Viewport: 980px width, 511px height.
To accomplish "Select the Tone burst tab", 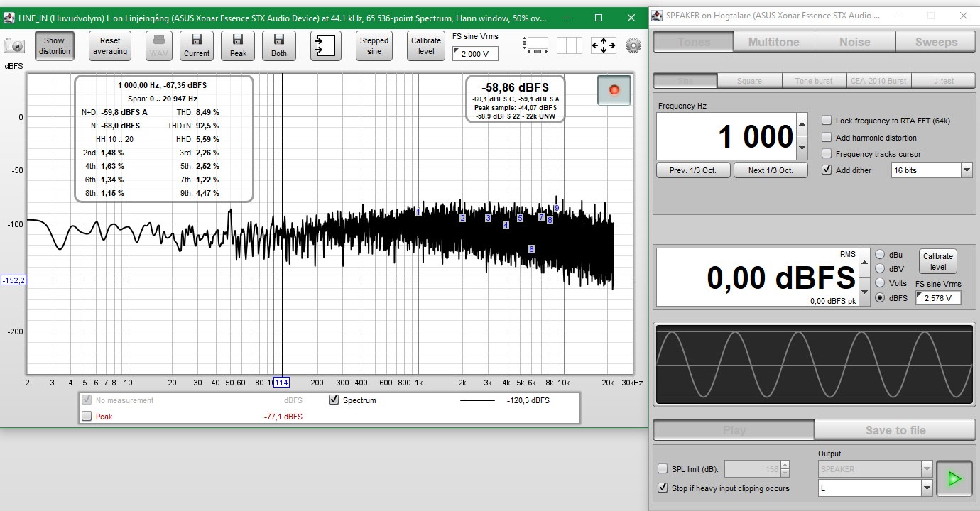I will coord(814,81).
